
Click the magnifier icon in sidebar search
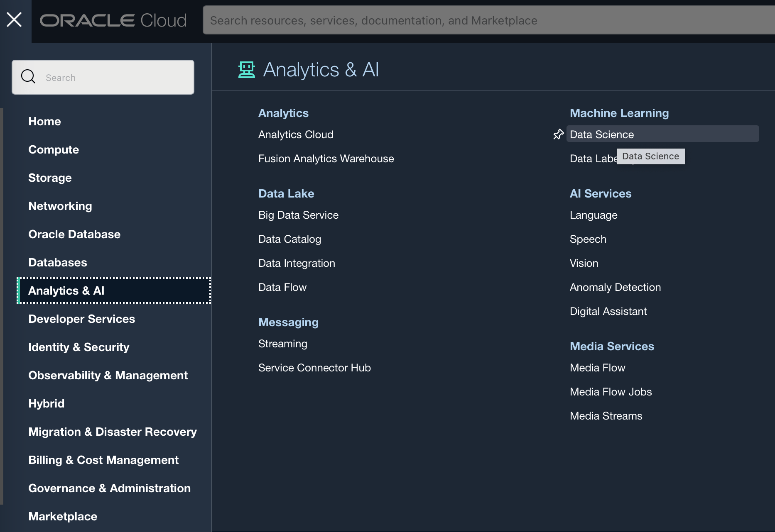point(28,76)
